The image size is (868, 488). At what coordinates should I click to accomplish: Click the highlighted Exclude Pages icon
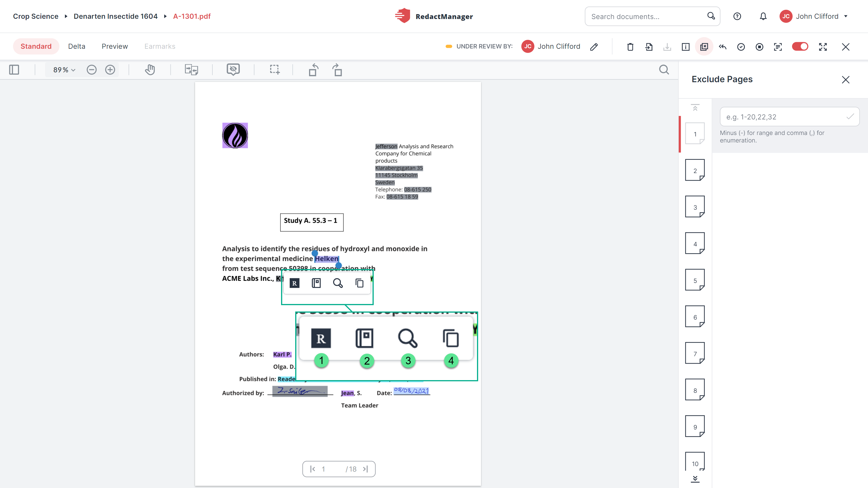(x=704, y=46)
